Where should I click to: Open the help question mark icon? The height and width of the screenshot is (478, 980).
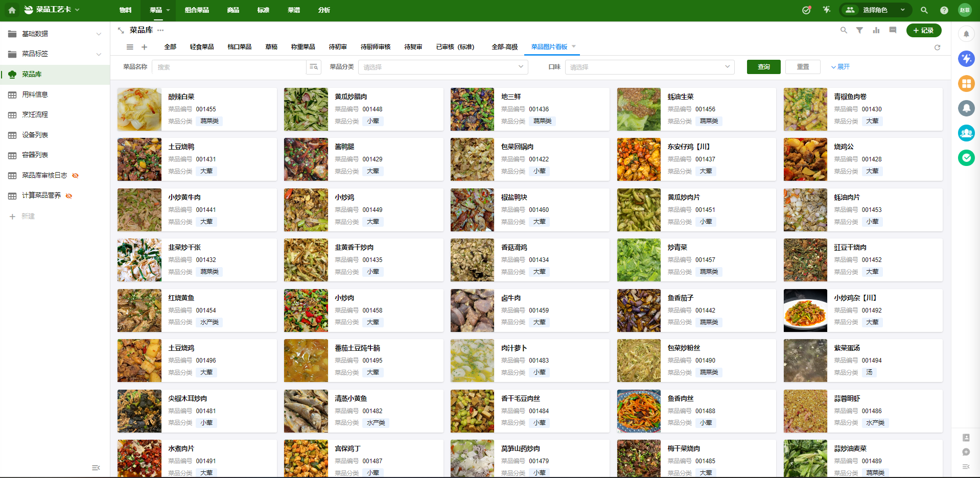pos(944,10)
